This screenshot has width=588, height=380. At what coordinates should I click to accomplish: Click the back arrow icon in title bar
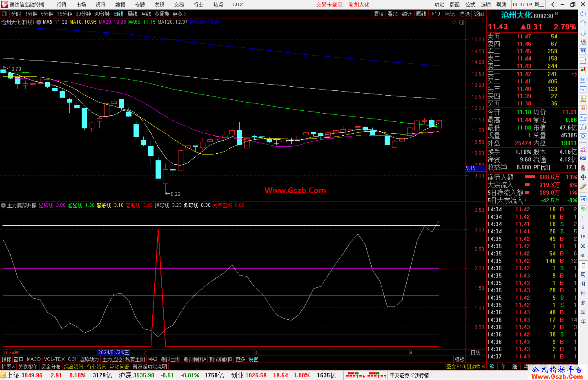tap(553, 4)
